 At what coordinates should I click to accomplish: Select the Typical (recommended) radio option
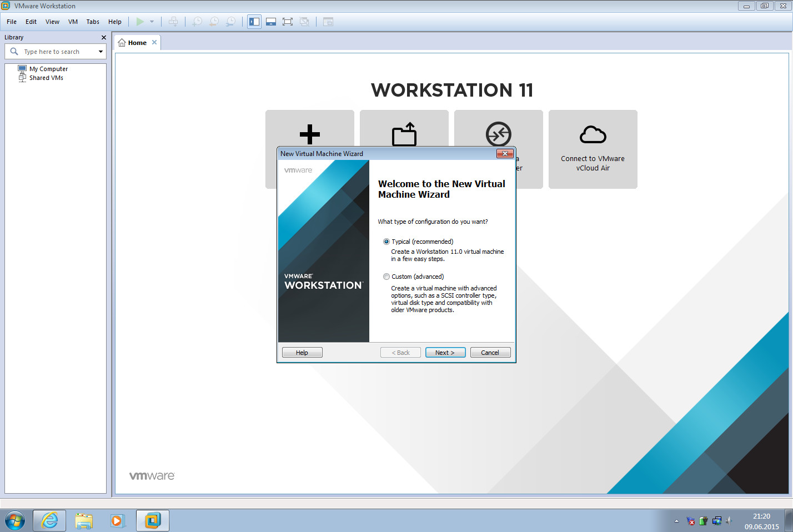[x=387, y=242]
